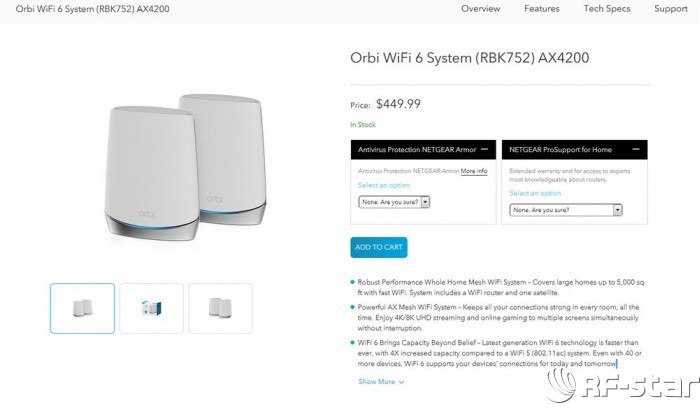Image resolution: width=700 pixels, height=412 pixels.
Task: Select the third Orbi product thumbnail
Action: (220, 308)
